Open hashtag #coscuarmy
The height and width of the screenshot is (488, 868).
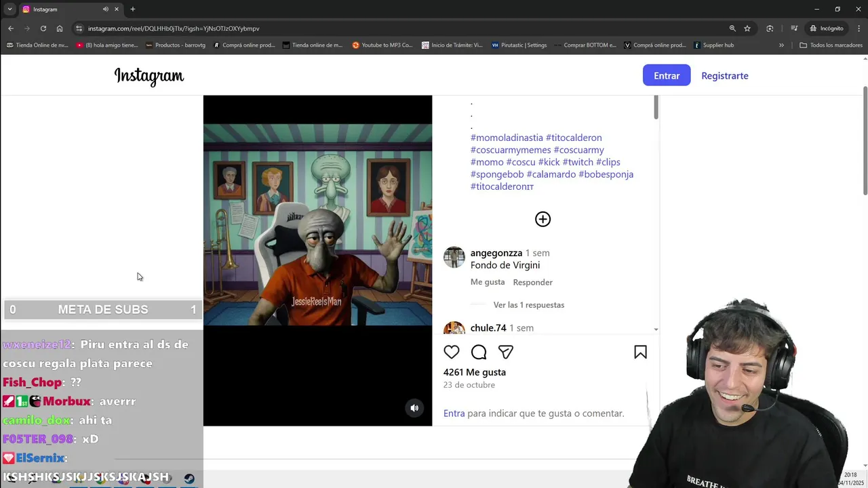578,150
